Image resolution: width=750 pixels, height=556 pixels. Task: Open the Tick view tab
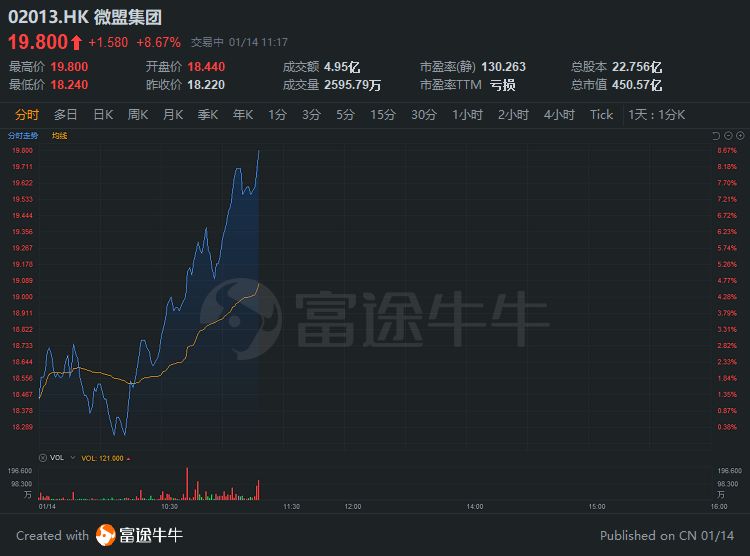(x=601, y=115)
